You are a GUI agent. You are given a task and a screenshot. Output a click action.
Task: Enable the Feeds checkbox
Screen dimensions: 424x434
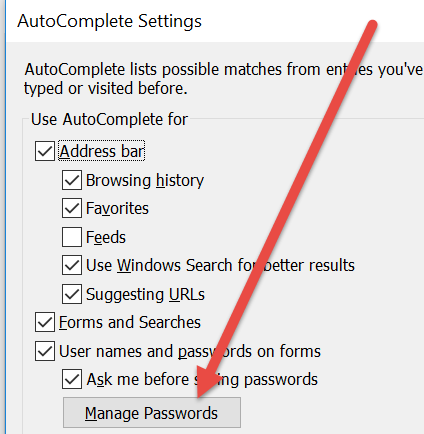coord(72,237)
